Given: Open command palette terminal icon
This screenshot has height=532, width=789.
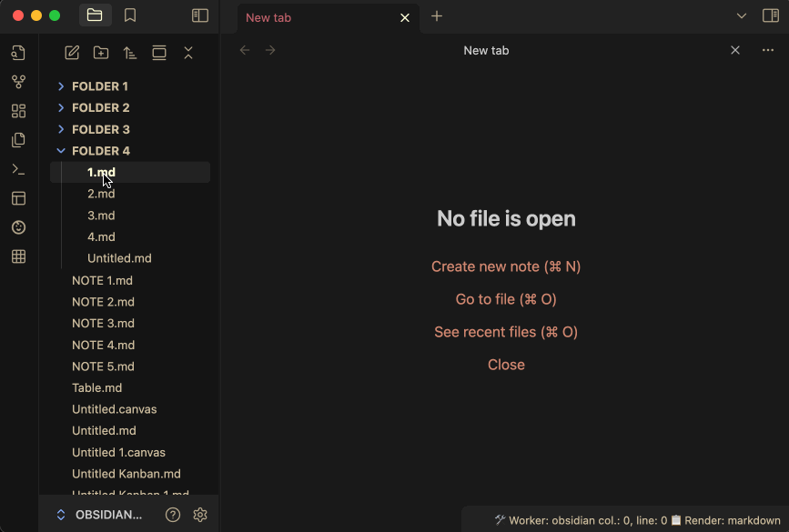Looking at the screenshot, I should 18,169.
